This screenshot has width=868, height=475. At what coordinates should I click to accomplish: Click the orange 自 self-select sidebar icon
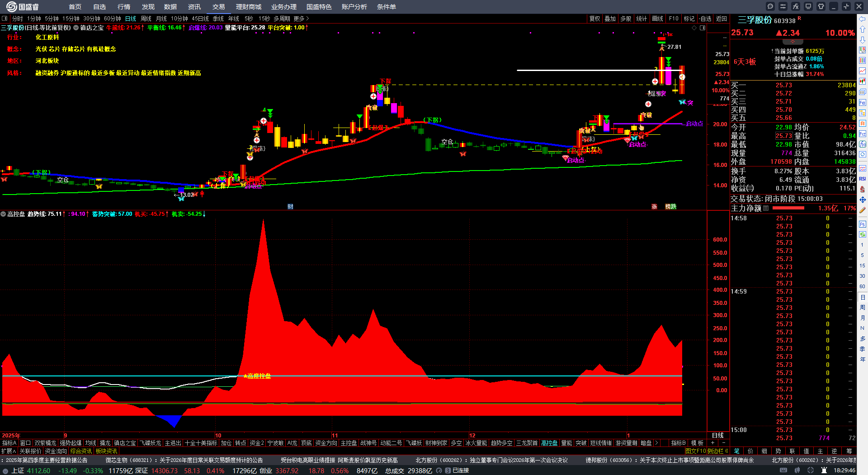click(x=863, y=123)
